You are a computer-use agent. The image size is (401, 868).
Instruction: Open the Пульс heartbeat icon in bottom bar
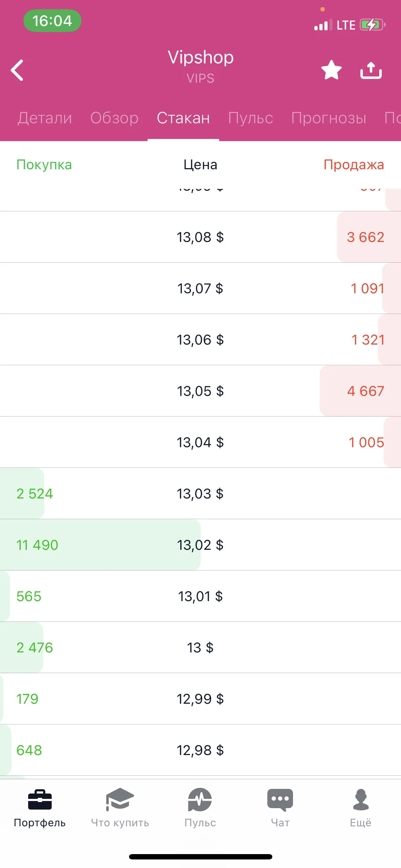(200, 799)
